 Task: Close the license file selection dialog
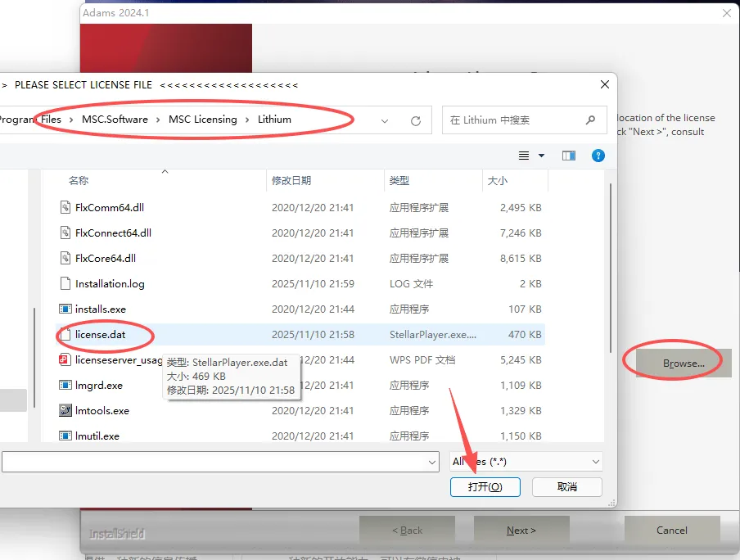[605, 84]
